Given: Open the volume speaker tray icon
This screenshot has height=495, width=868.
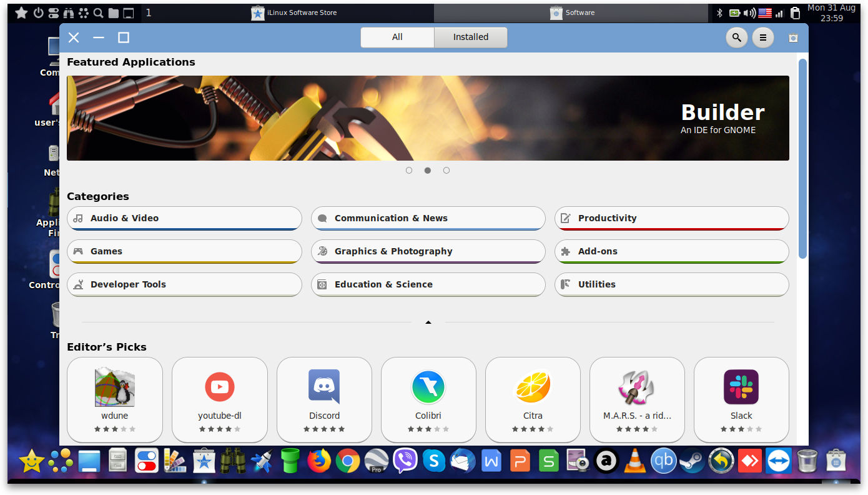Looking at the screenshot, I should (750, 12).
